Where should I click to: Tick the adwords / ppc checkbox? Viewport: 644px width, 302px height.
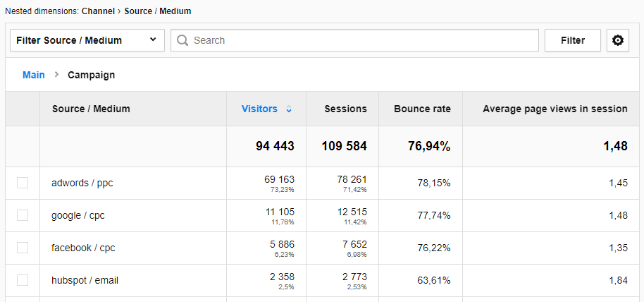coord(23,183)
